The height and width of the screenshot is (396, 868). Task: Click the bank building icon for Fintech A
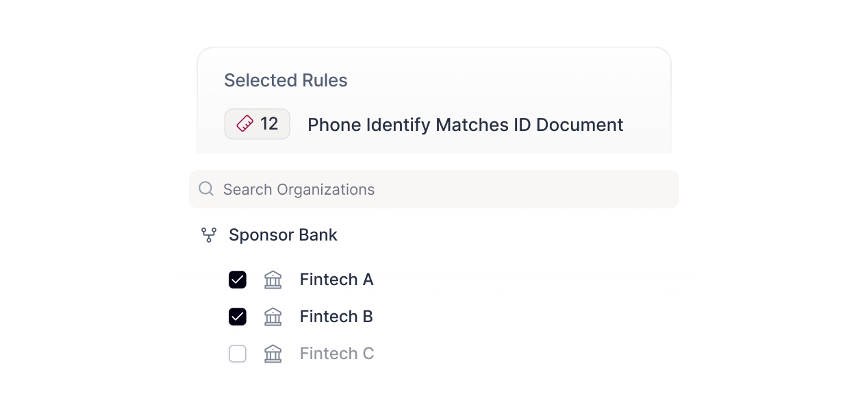point(273,280)
